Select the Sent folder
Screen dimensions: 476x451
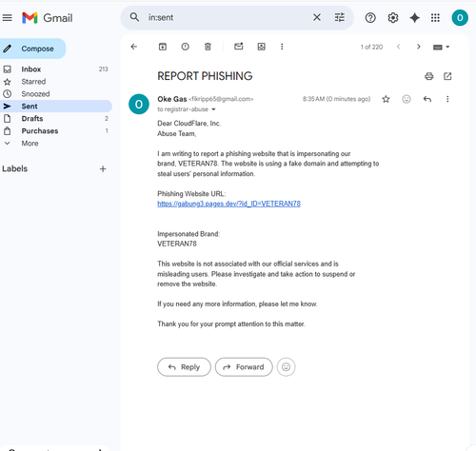56,107
